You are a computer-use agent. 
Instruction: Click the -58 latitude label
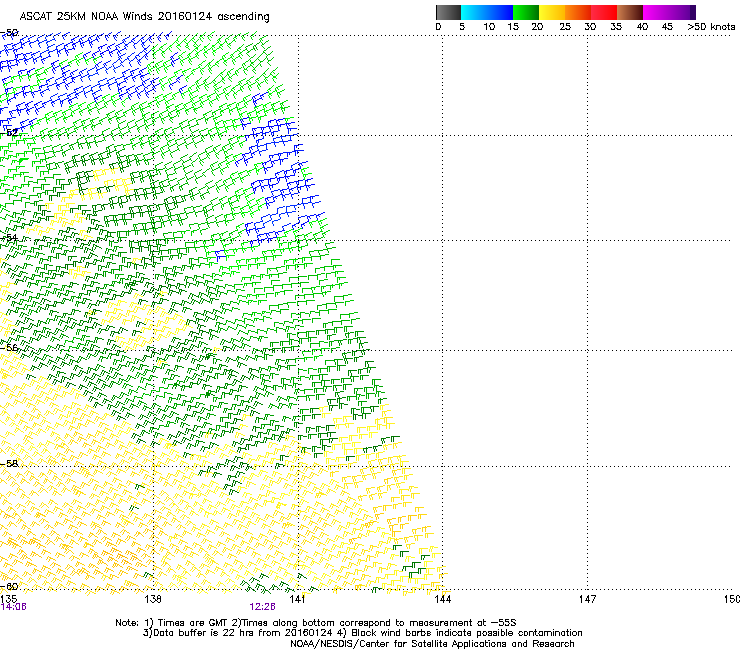point(9,464)
